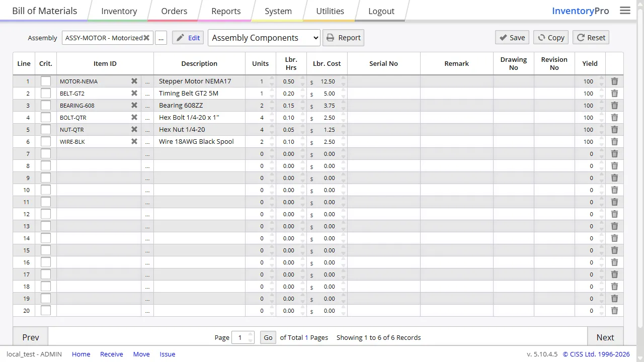Toggle critical checkbox for BELT-GT2 line
Image resolution: width=644 pixels, height=362 pixels.
(x=46, y=93)
